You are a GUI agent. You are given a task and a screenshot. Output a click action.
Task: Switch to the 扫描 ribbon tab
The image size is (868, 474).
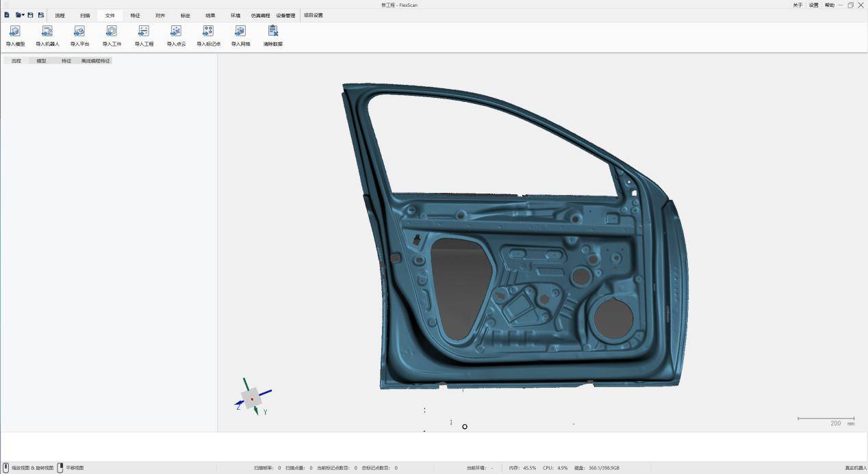85,15
